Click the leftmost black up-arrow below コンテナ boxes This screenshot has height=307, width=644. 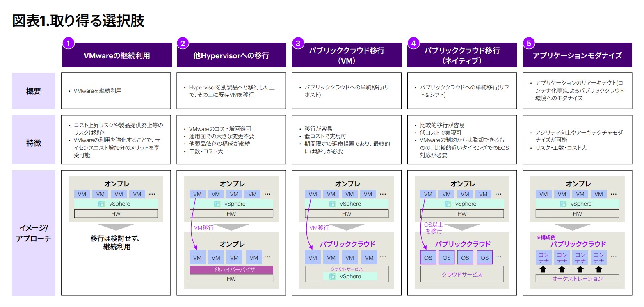543,269
